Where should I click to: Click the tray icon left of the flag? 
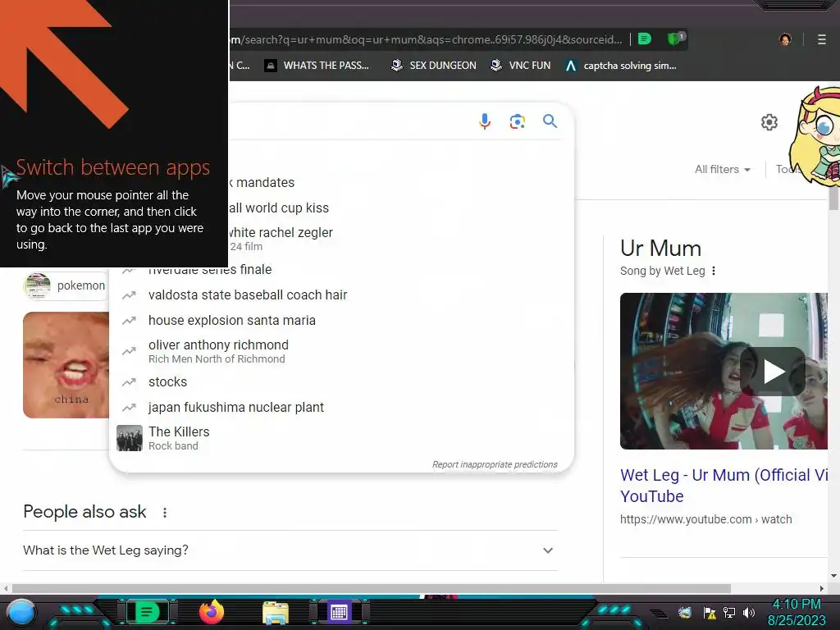pyautogui.click(x=685, y=612)
